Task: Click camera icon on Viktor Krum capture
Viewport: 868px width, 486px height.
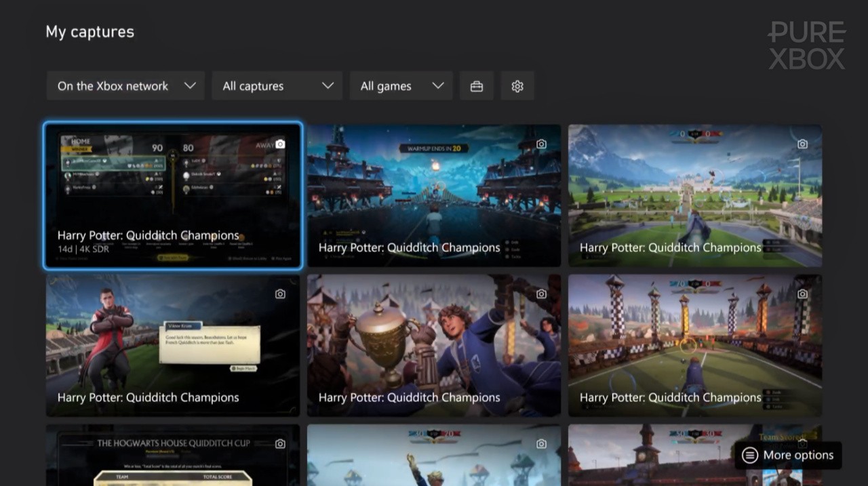Action: pyautogui.click(x=280, y=294)
